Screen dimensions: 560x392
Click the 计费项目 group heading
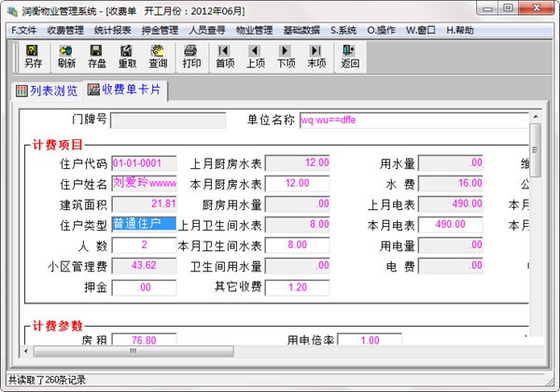(58, 145)
